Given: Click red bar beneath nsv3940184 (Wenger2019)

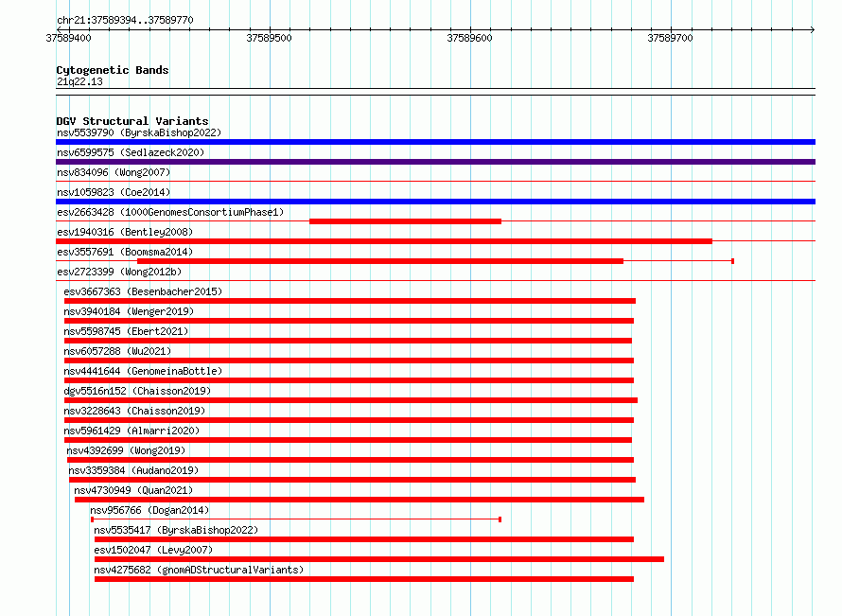Looking at the screenshot, I should point(349,321).
